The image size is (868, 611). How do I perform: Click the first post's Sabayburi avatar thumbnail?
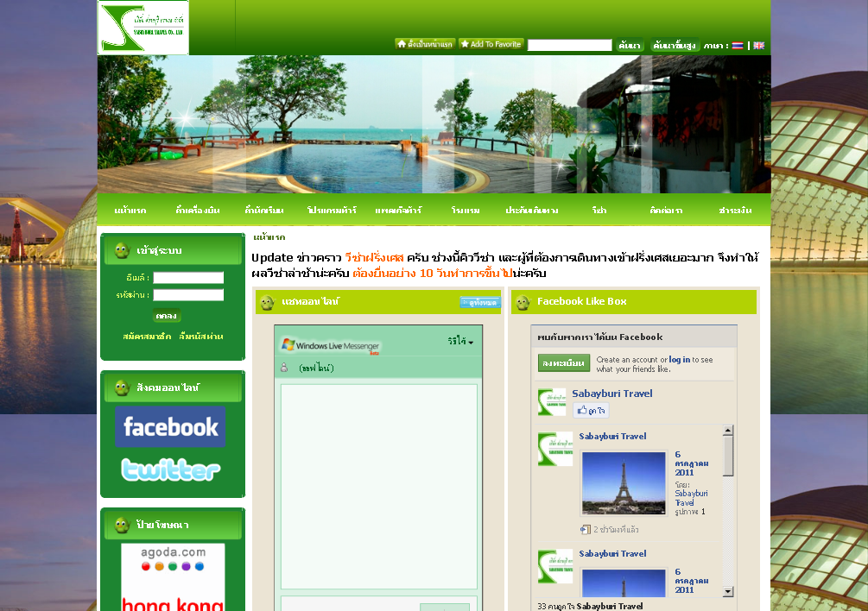click(555, 449)
